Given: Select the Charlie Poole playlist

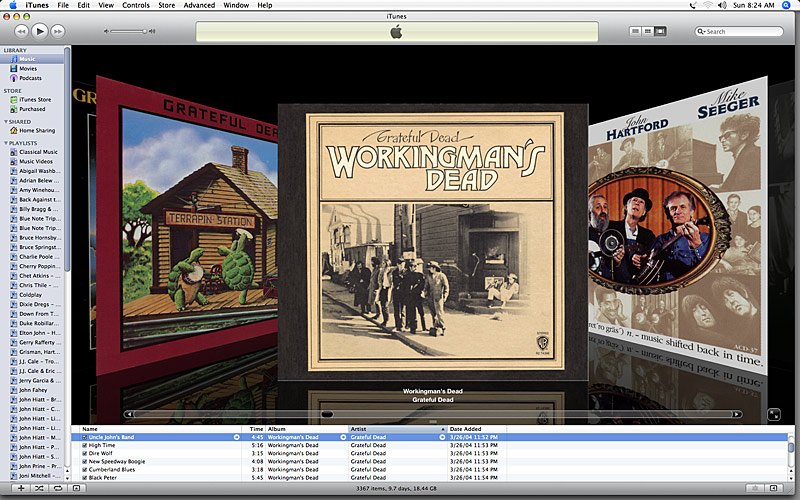Looking at the screenshot, I should click(x=32, y=257).
